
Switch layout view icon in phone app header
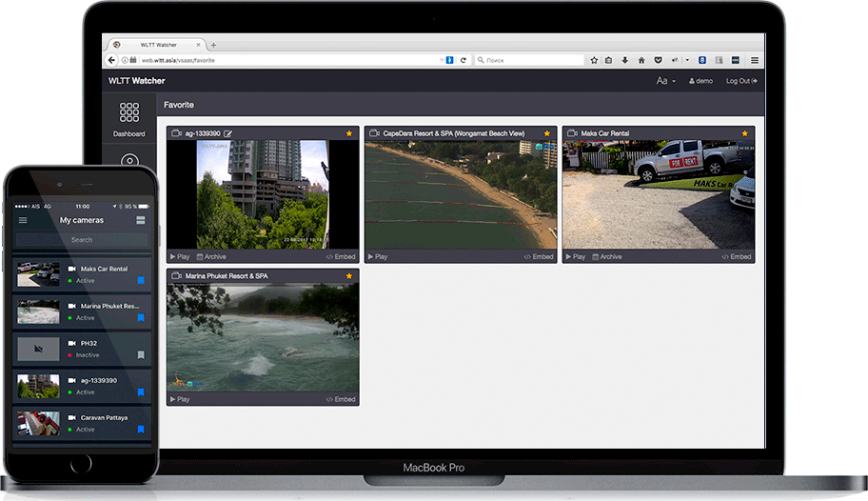141,220
